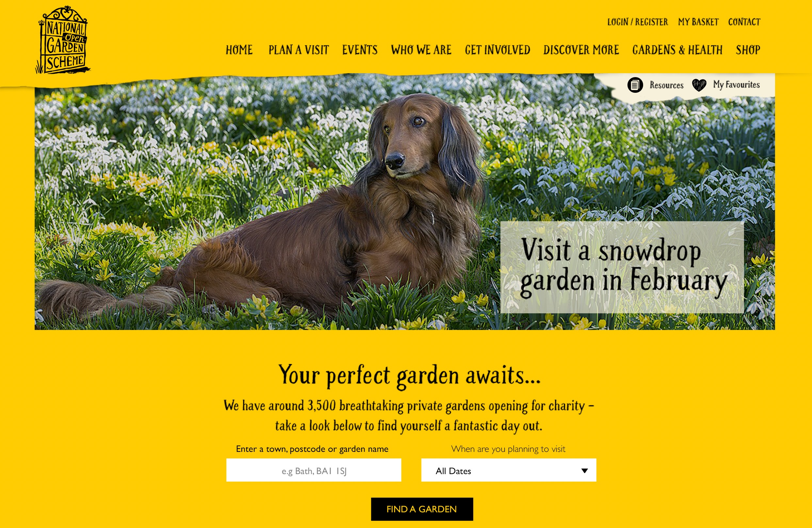
Task: Click the National Garden Scheme logo
Action: point(63,40)
